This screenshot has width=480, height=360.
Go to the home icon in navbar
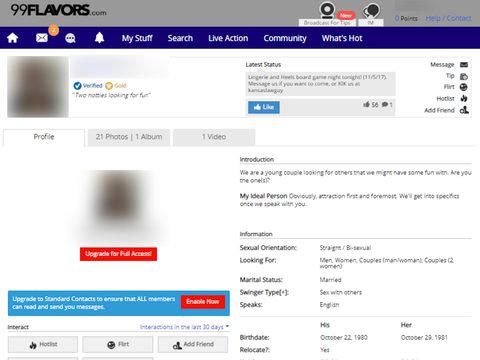[x=13, y=38]
